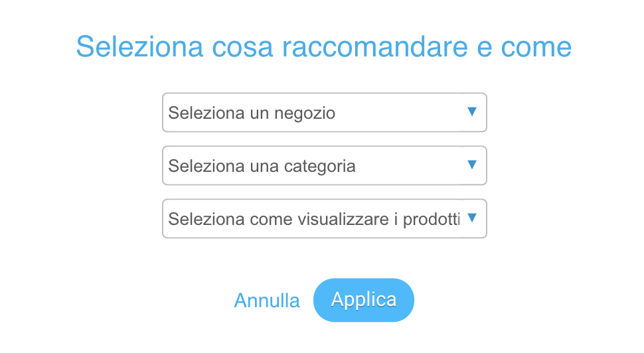The image size is (644, 353).
Task: Click the blue triangle in the category field
Action: point(472,165)
